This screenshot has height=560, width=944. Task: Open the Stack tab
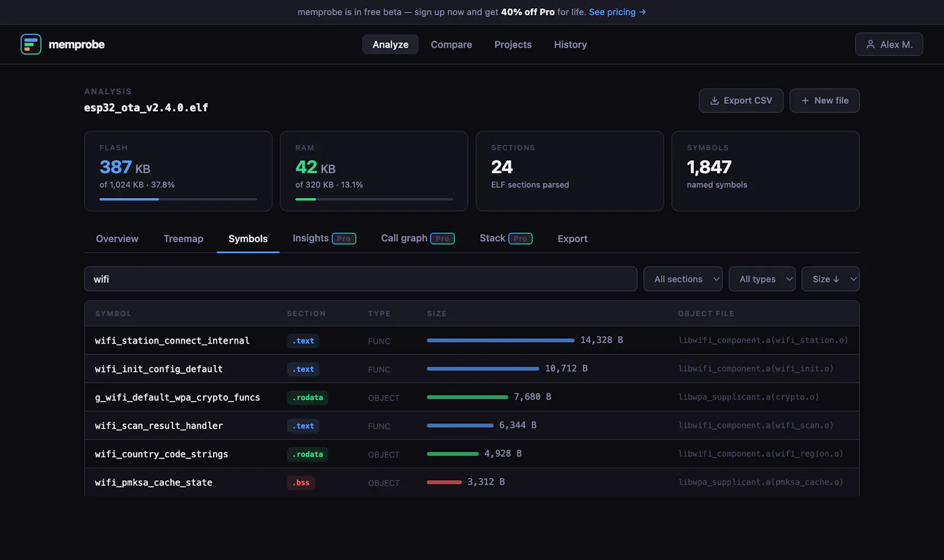[506, 238]
